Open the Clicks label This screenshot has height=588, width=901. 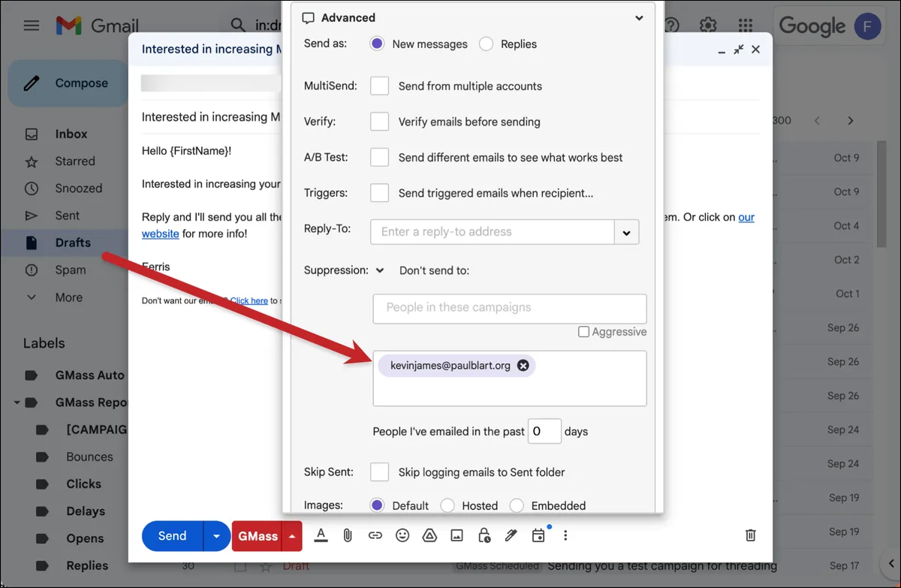tap(83, 484)
